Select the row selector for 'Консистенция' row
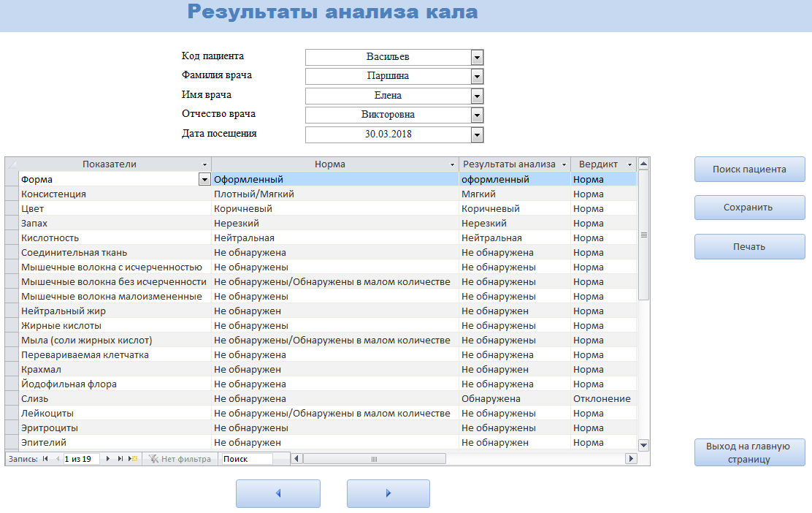 (12, 194)
